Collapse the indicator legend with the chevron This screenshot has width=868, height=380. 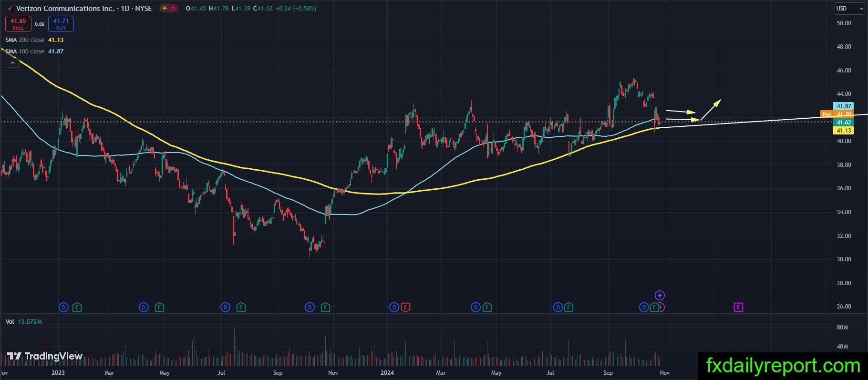(12, 62)
